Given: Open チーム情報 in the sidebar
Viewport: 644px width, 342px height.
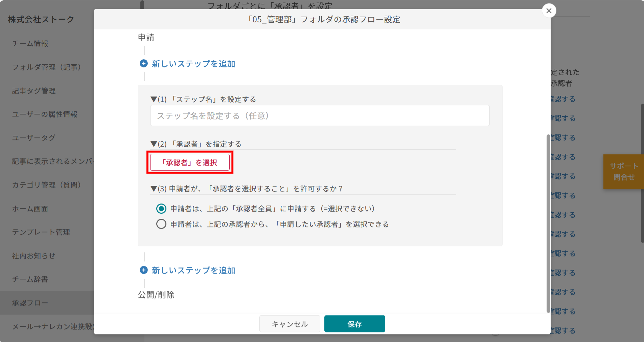Looking at the screenshot, I should (30, 44).
